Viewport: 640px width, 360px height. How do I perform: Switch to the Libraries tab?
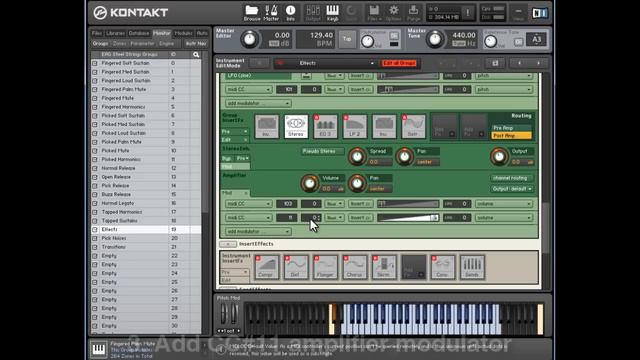point(115,33)
